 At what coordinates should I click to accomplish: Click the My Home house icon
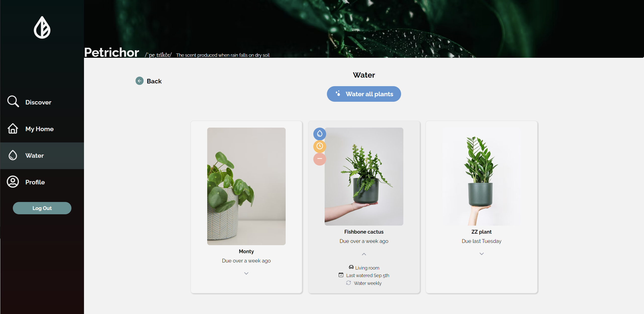coord(13,128)
